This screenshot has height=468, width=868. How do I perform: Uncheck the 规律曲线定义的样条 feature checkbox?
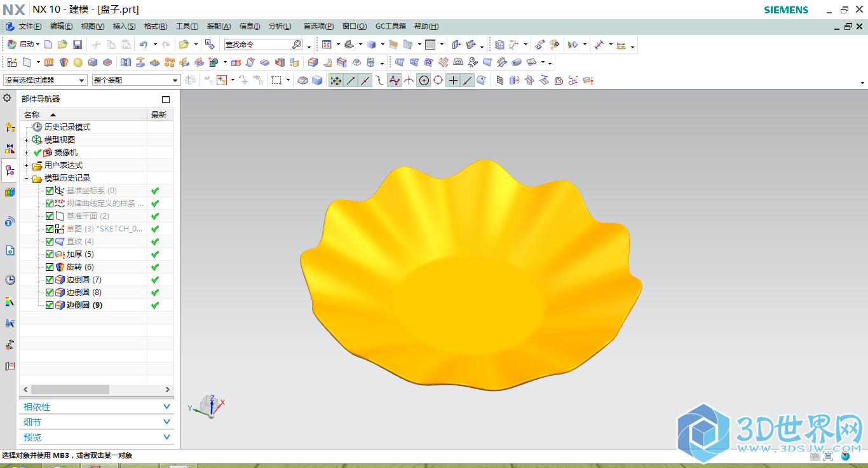tap(50, 203)
